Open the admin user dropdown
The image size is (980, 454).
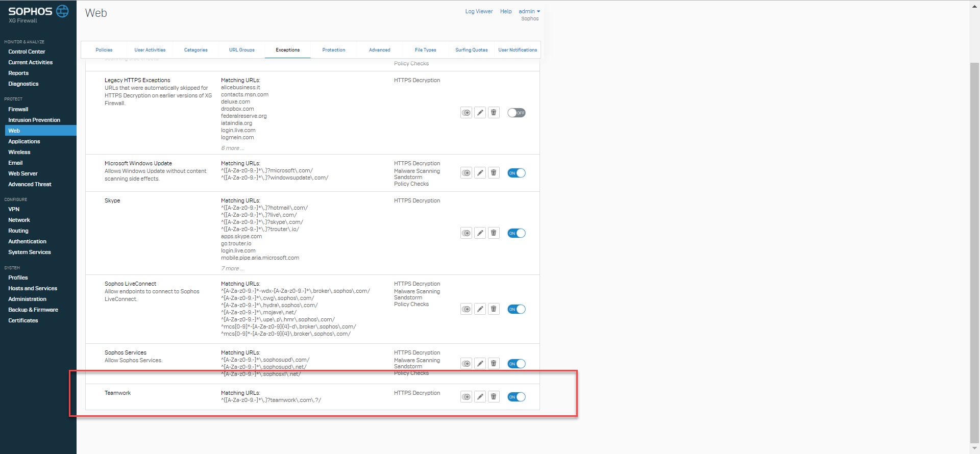click(x=529, y=11)
